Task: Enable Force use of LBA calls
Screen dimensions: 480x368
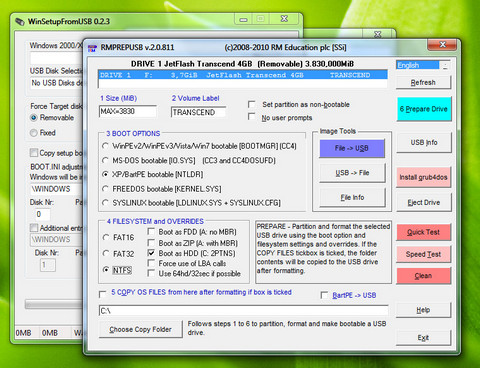Action: coord(151,263)
